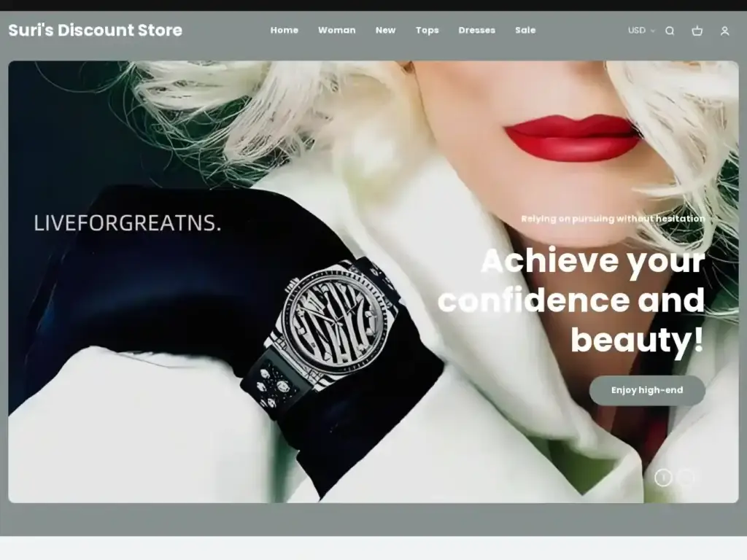The image size is (747, 560).
Task: Click the 'Relying on pursuing without hesitation' text
Action: pyautogui.click(x=613, y=219)
